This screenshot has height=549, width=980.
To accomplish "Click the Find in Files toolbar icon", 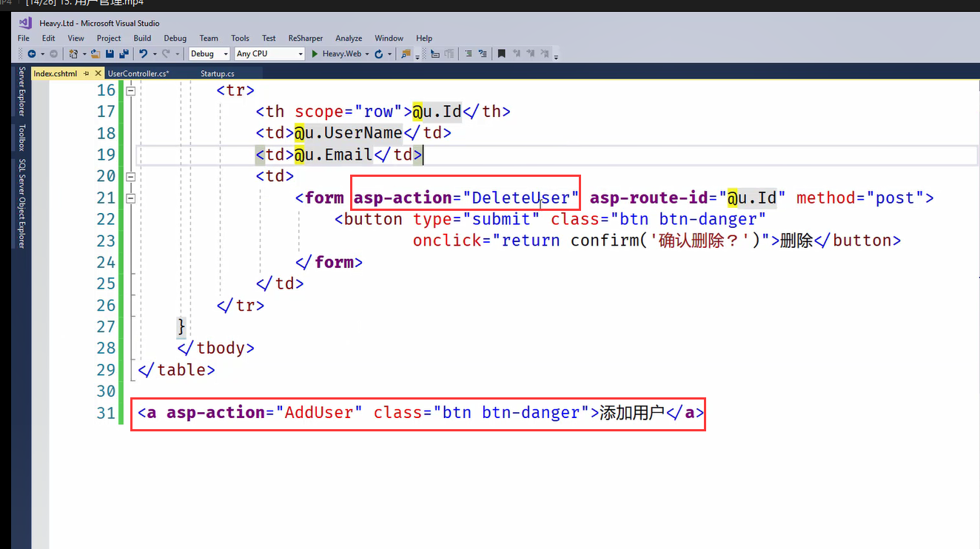I will point(406,54).
